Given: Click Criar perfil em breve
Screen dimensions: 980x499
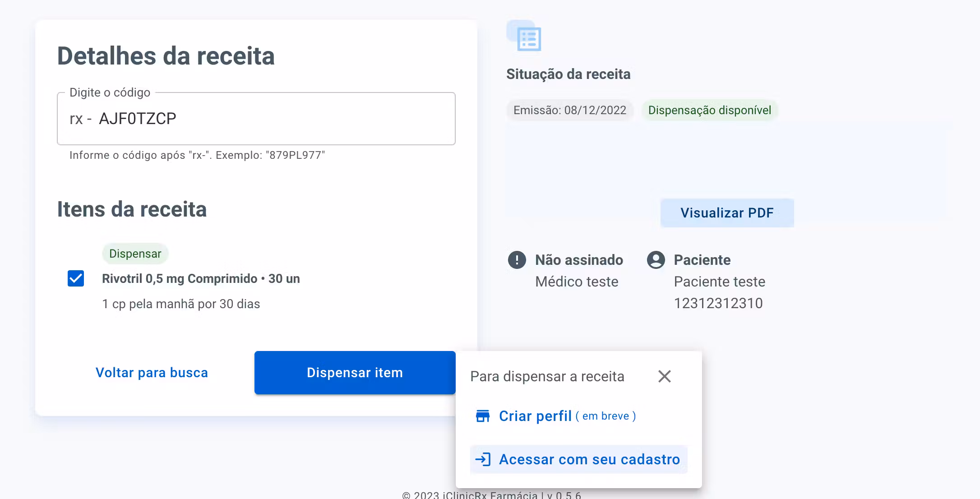Looking at the screenshot, I should point(535,416).
